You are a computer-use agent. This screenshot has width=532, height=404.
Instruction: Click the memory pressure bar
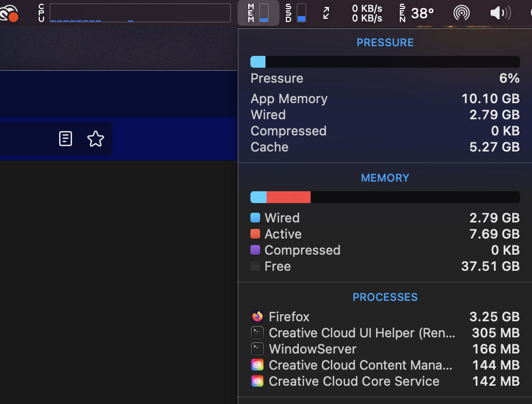point(385,62)
